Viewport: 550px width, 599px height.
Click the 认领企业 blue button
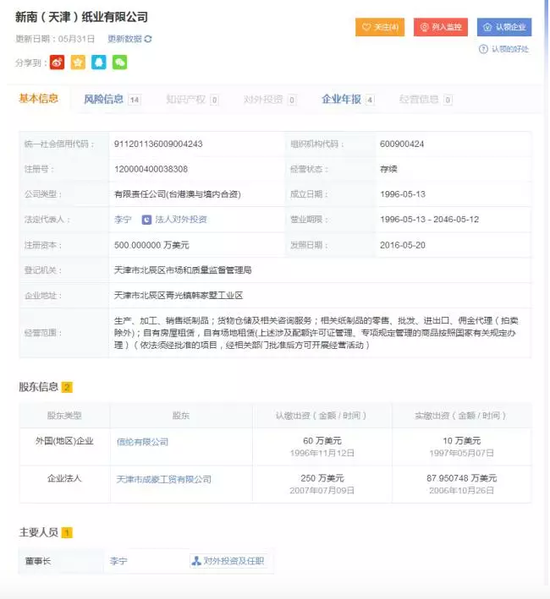click(x=504, y=27)
